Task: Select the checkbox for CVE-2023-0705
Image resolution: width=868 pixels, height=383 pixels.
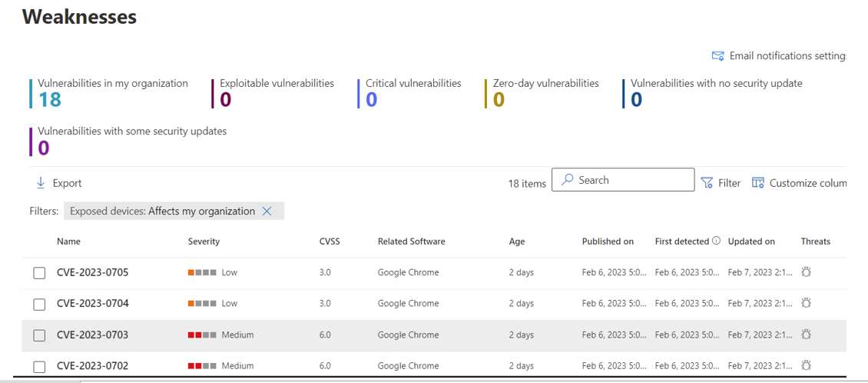Action: (x=39, y=273)
